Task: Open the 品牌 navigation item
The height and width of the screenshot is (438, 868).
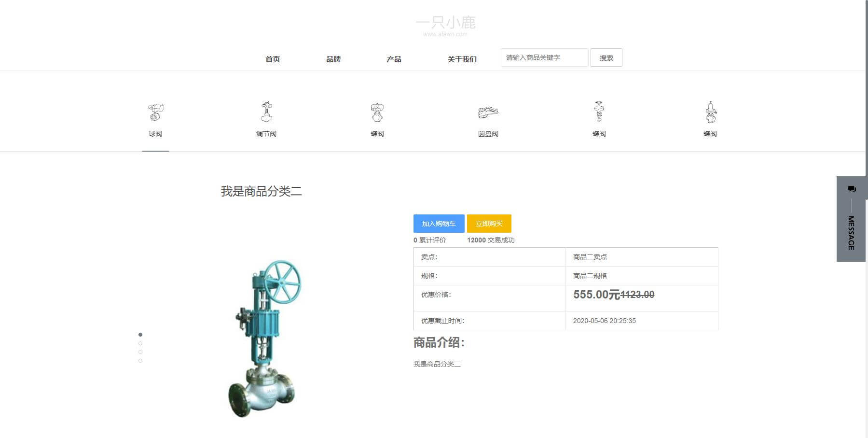Action: click(333, 59)
